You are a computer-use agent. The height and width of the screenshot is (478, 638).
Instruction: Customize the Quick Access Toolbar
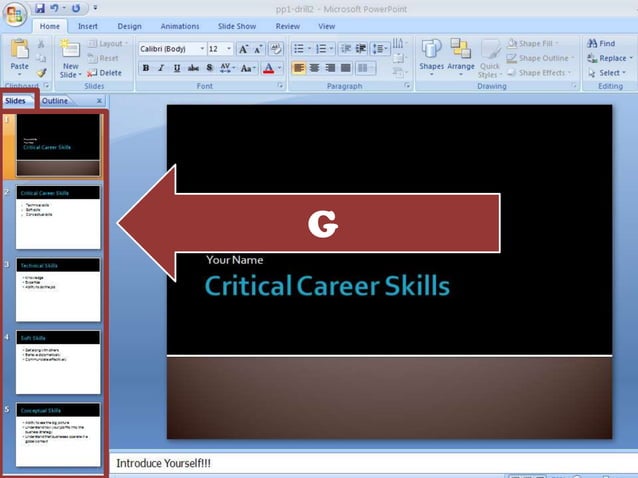pyautogui.click(x=95, y=8)
